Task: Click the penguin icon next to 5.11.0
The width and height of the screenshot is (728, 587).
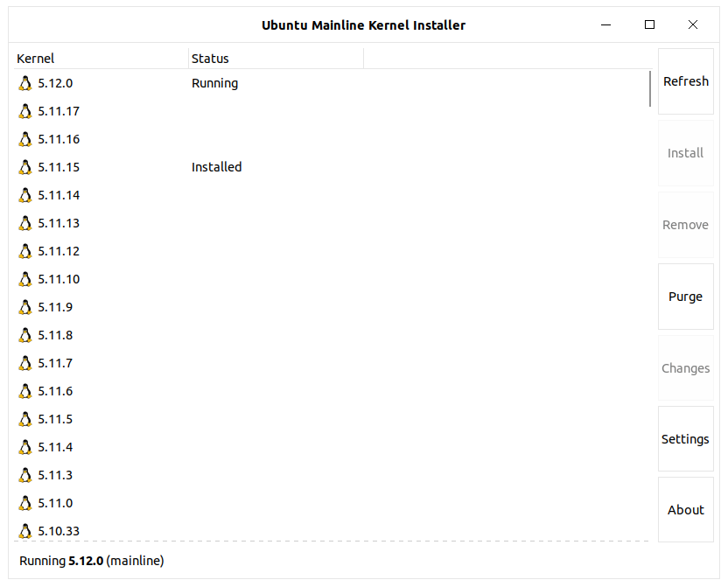Action: (25, 503)
